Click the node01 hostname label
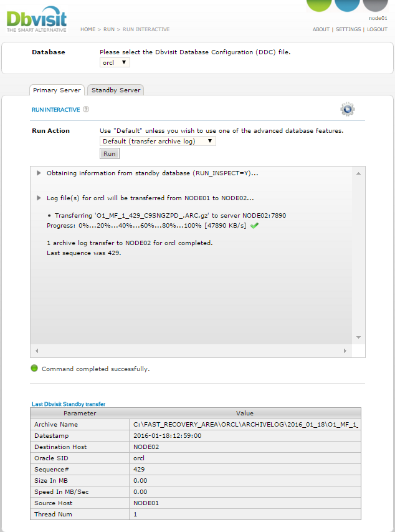Viewport: 395px width, 532px height. 378,18
